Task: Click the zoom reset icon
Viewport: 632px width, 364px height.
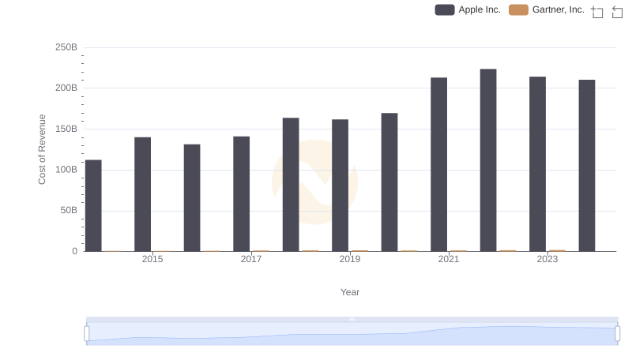Action: click(617, 12)
